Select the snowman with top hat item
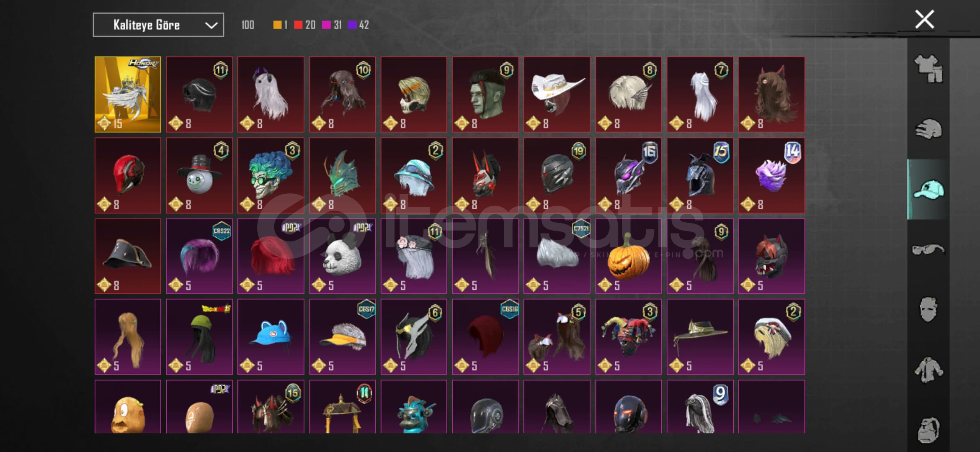 (x=199, y=175)
